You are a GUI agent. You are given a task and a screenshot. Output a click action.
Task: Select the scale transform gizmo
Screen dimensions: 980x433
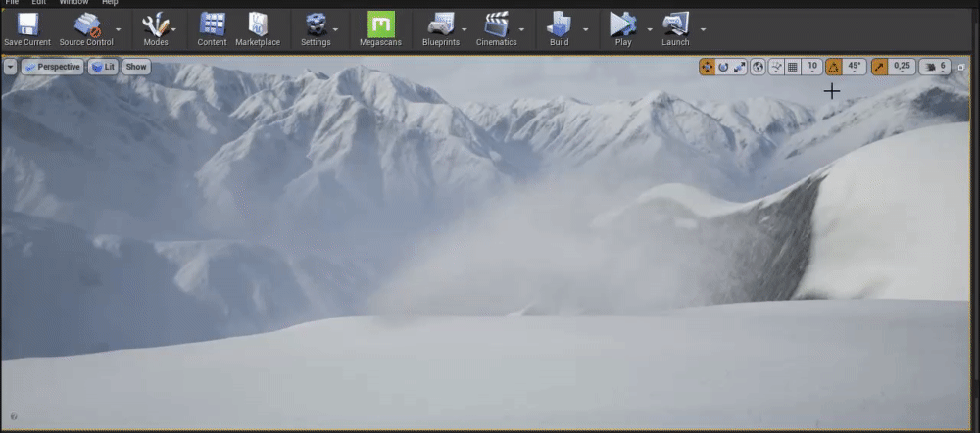click(x=739, y=67)
